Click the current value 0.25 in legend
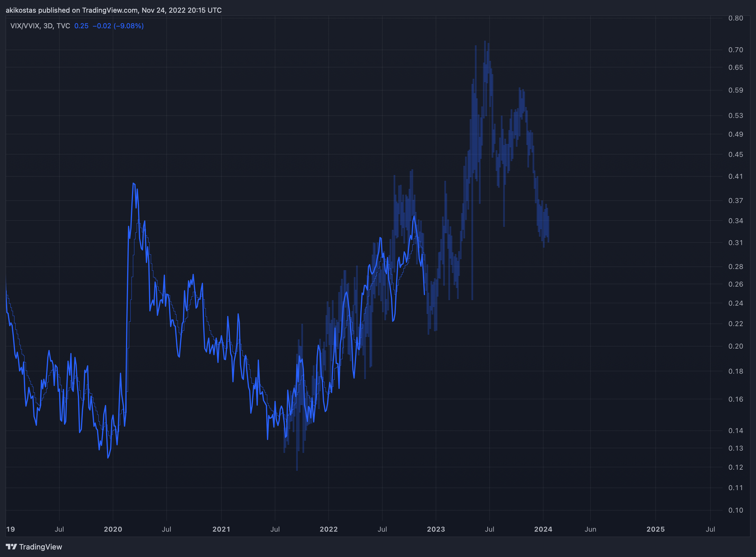 point(81,26)
